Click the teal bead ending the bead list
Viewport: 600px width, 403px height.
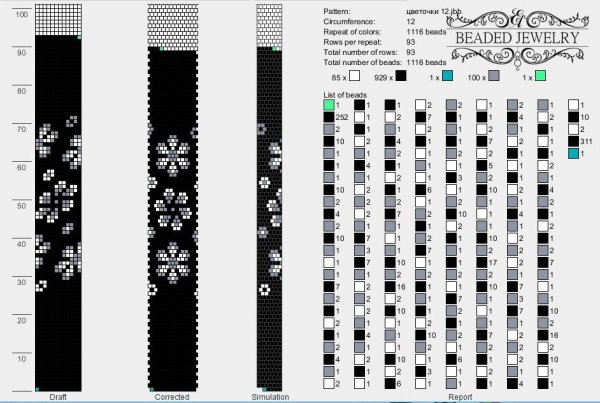pyautogui.click(x=574, y=154)
